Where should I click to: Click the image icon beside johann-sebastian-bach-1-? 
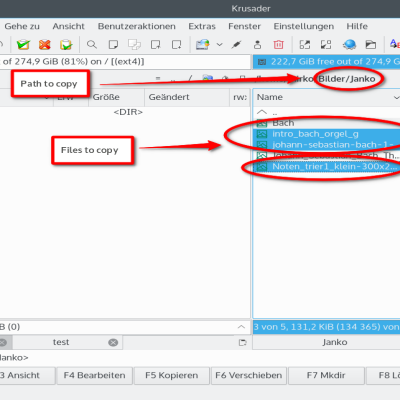pos(262,145)
